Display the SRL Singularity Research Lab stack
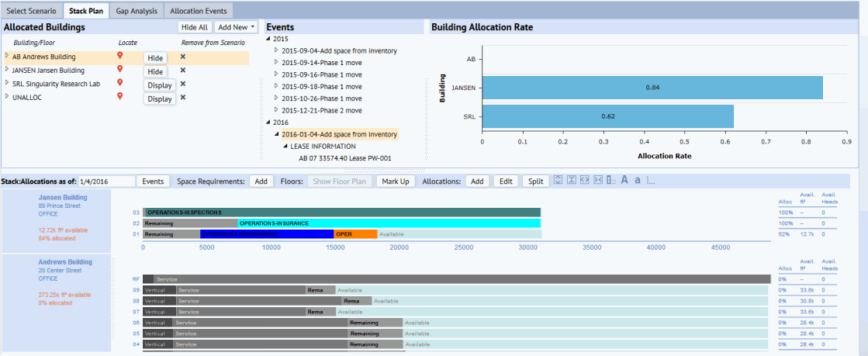 [x=160, y=85]
